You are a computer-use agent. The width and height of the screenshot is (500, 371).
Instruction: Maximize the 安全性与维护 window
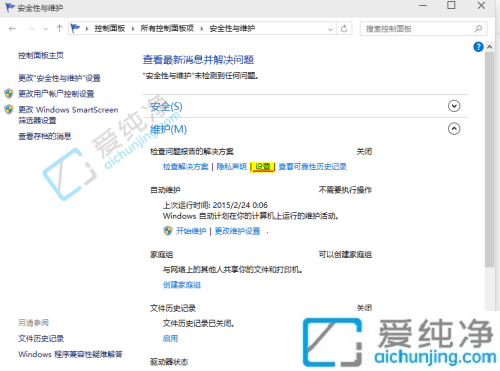click(x=451, y=6)
